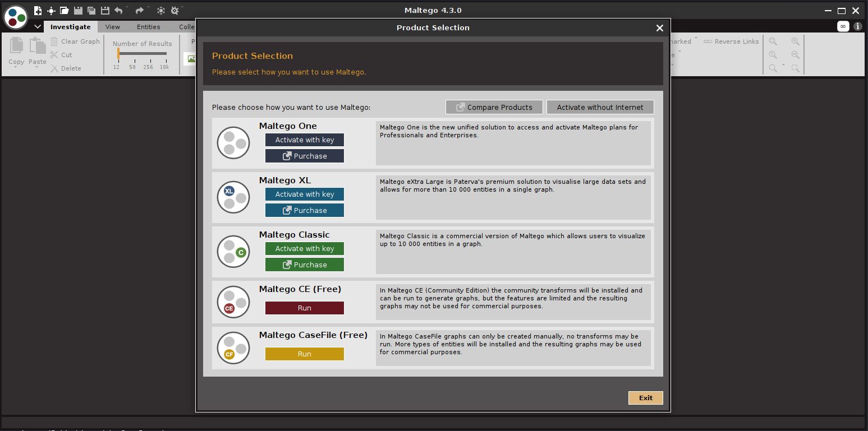The width and height of the screenshot is (868, 431).
Task: Click the Zoom to Fit magnifier icon
Action: tap(773, 41)
